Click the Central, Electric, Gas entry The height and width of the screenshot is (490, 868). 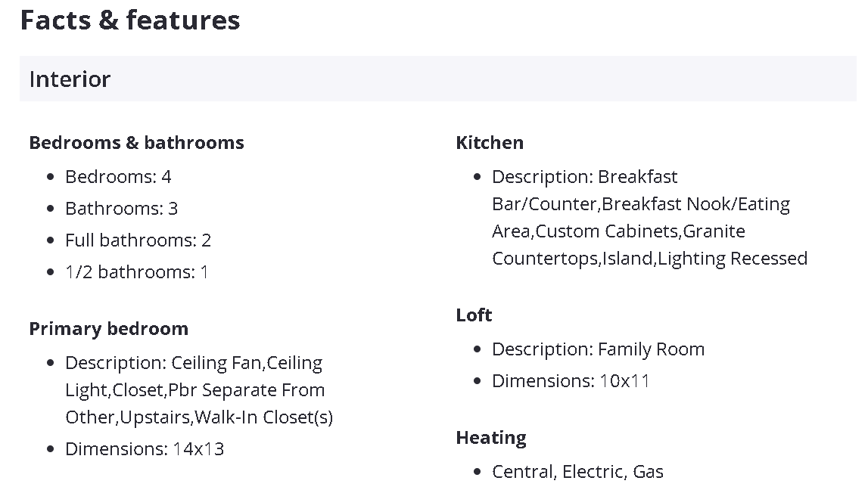pyautogui.click(x=577, y=472)
